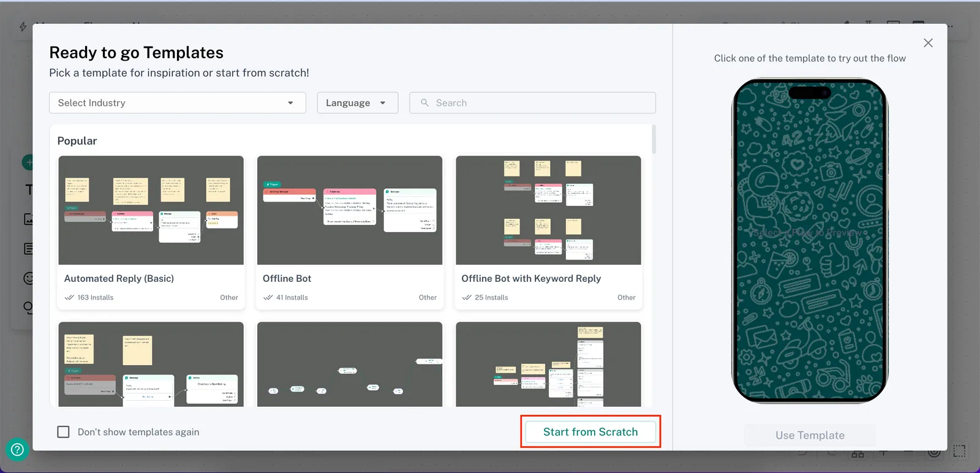Click the Select Industry dropdown arrow

pos(290,103)
